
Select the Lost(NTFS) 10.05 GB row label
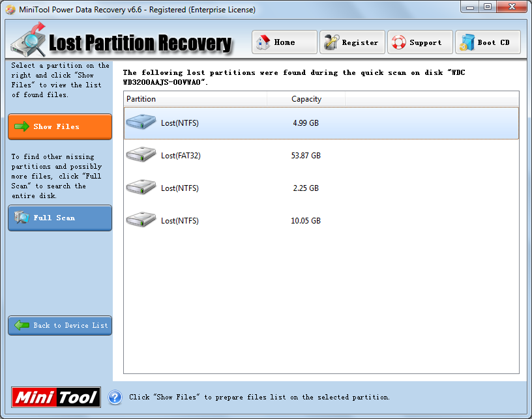point(180,221)
